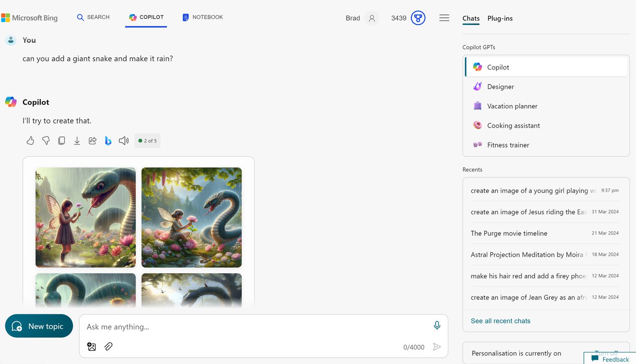Switch to the Notebook tab
Screen dimensions: 636x364
click(x=203, y=17)
